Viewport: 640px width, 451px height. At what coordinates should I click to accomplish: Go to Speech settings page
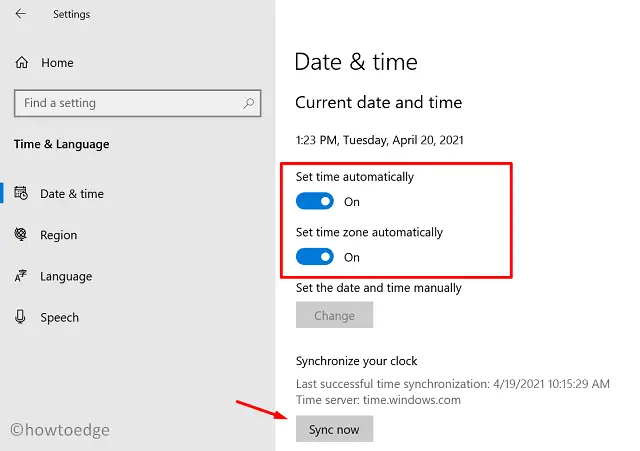point(59,317)
